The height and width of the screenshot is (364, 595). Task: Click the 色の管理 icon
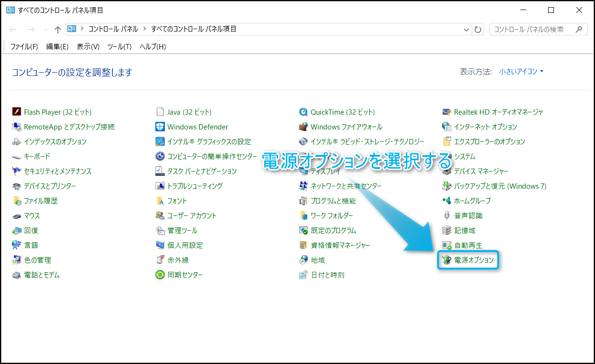17,260
